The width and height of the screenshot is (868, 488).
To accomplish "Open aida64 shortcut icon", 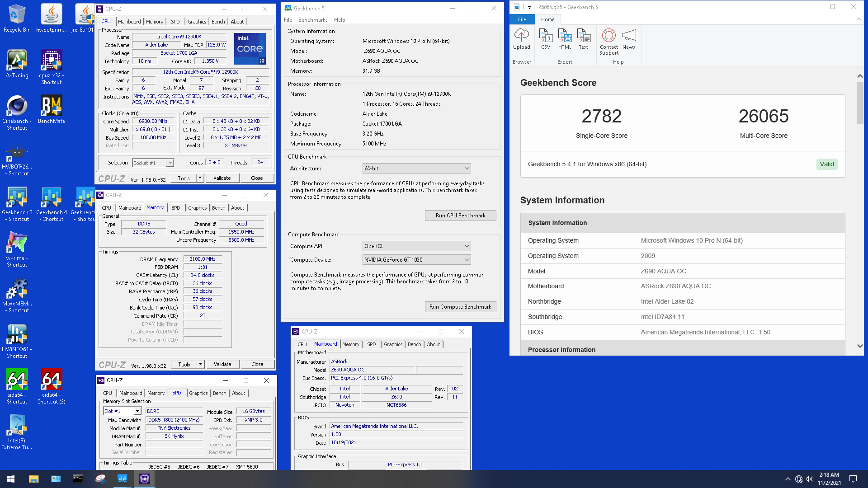I will pos(17,386).
